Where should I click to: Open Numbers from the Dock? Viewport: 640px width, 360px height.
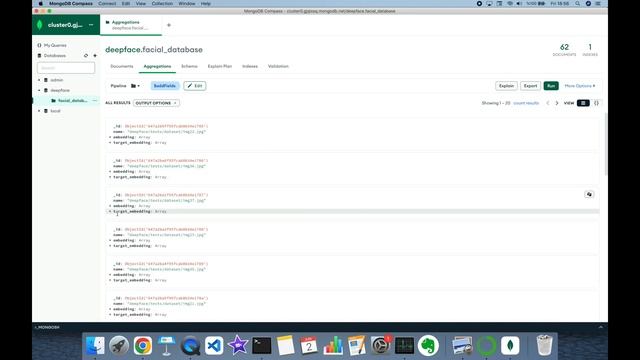333,346
